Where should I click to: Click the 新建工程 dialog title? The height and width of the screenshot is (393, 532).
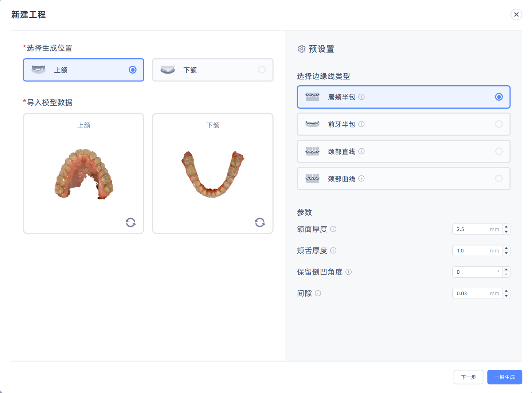tap(28, 15)
